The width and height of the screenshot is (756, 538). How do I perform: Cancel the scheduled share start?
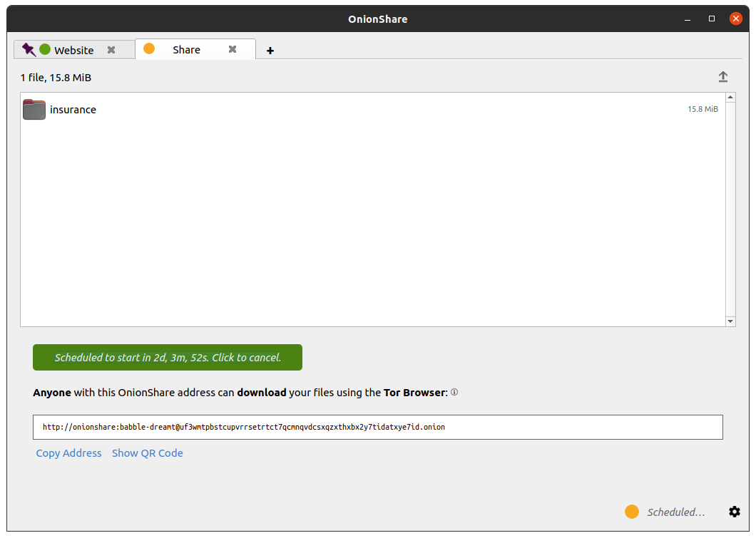tap(168, 358)
